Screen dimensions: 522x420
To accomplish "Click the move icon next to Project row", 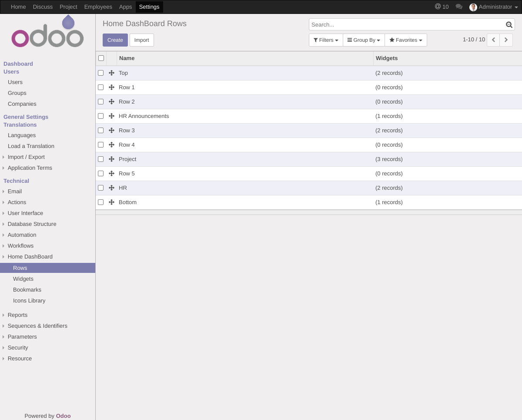I will click(x=111, y=159).
